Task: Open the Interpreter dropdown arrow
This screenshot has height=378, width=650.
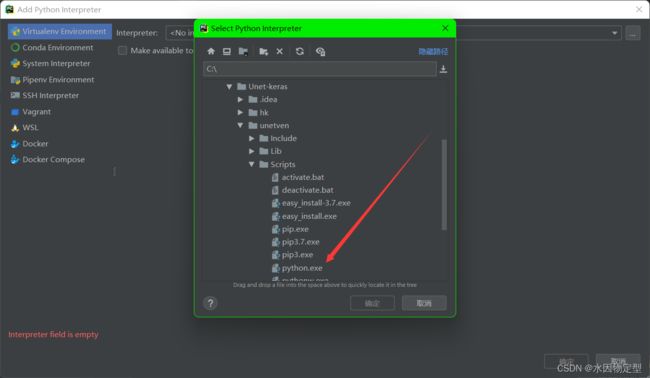Action: 614,33
